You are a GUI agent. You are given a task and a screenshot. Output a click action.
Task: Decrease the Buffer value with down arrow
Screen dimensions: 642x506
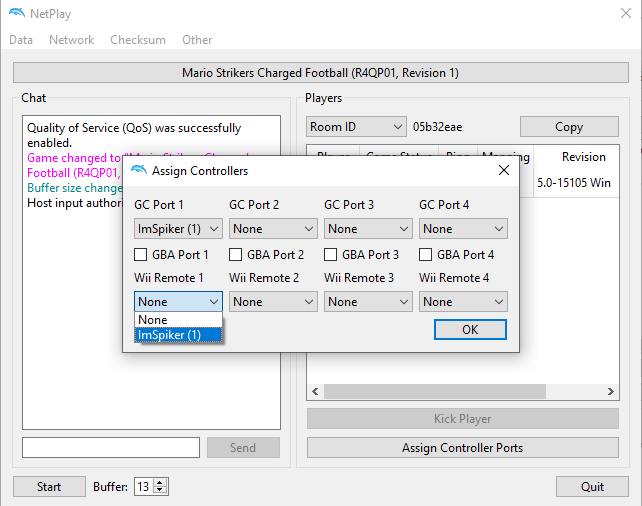160,491
